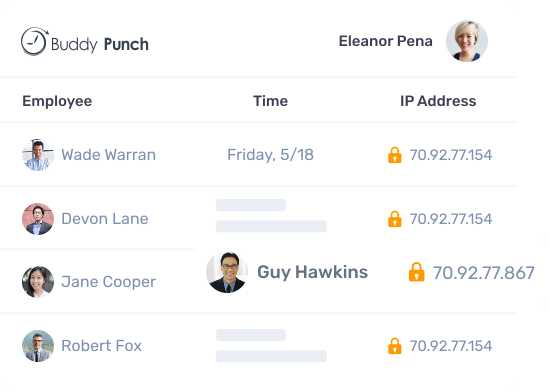Open the Wade Warran employee name link
Image resolution: width=550 pixels, height=390 pixels.
(108, 155)
